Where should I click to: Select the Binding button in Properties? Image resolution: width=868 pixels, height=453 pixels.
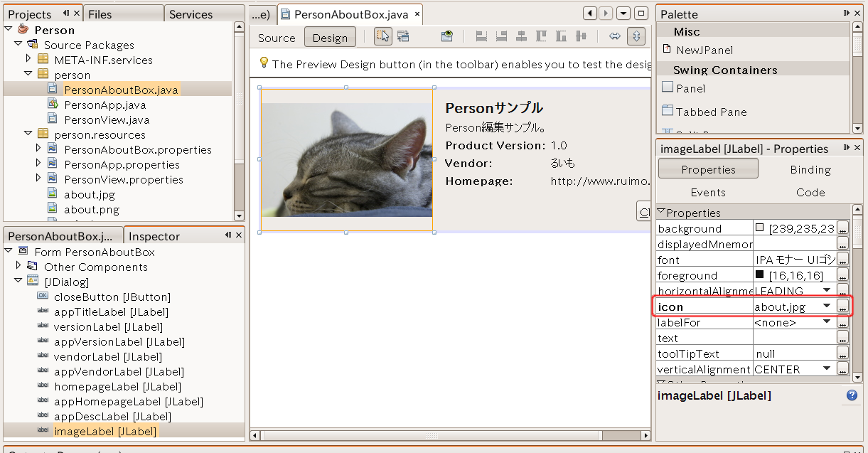(810, 169)
